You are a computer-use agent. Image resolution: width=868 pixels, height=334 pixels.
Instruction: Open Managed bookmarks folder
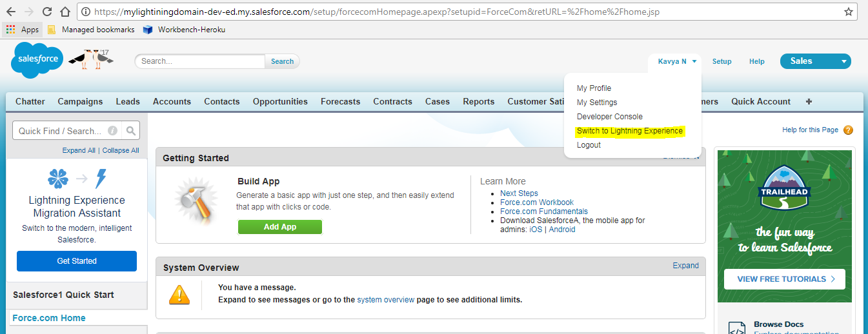coord(91,30)
